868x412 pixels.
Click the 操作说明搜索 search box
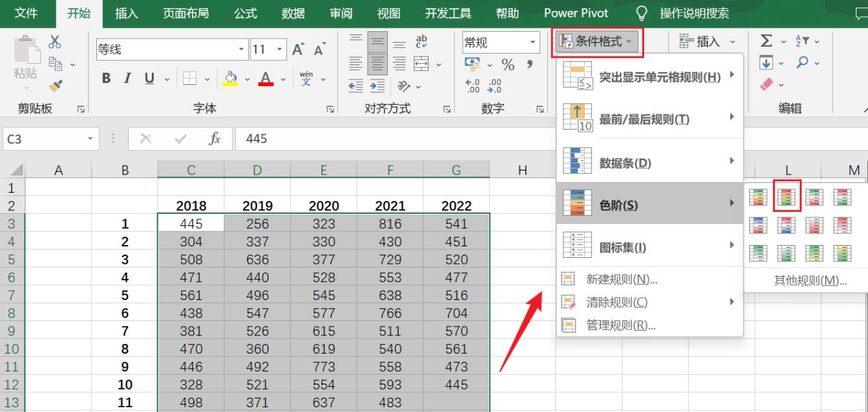694,13
